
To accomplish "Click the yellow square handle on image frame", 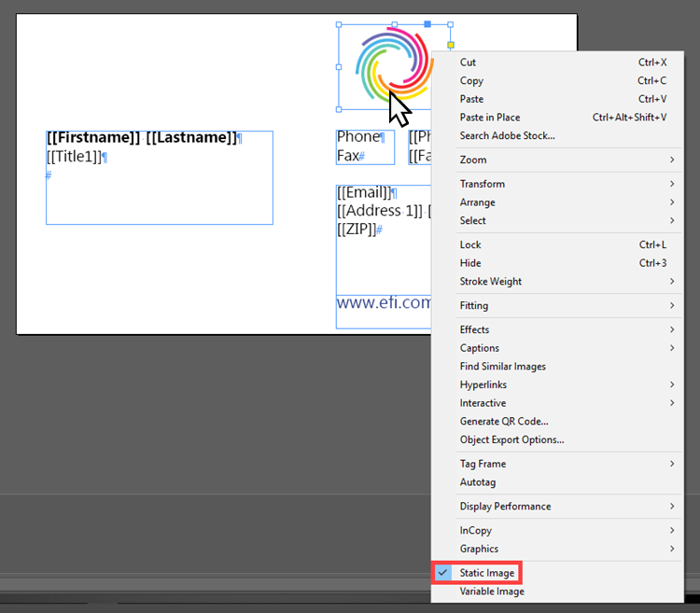I will point(451,45).
